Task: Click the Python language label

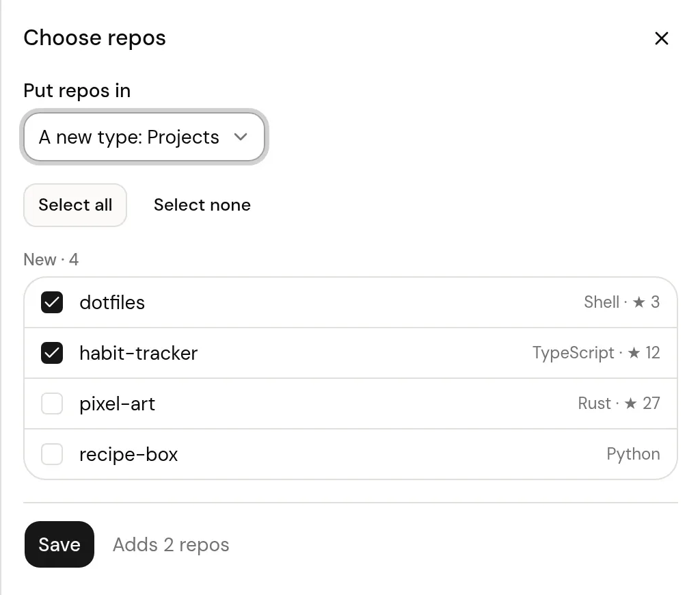Action: tap(633, 454)
